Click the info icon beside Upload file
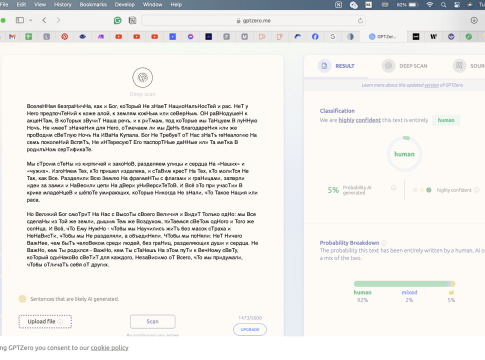Viewport: 485px width, 360px height. [x=60, y=322]
